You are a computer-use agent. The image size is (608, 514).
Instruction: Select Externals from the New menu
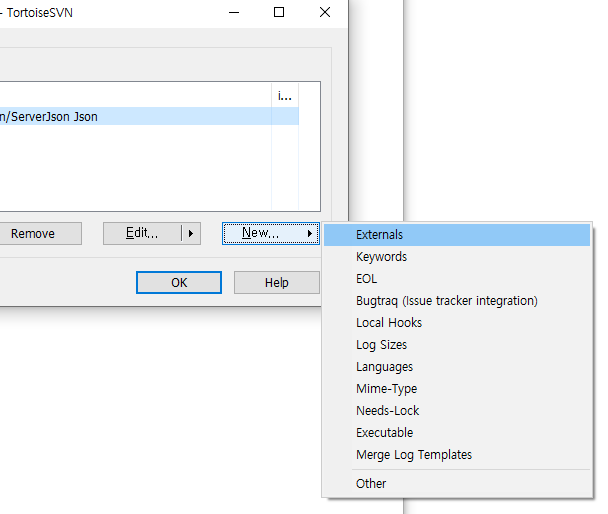(457, 235)
